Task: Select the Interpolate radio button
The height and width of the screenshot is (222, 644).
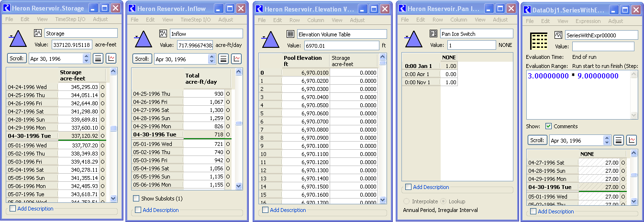Action: [407, 201]
